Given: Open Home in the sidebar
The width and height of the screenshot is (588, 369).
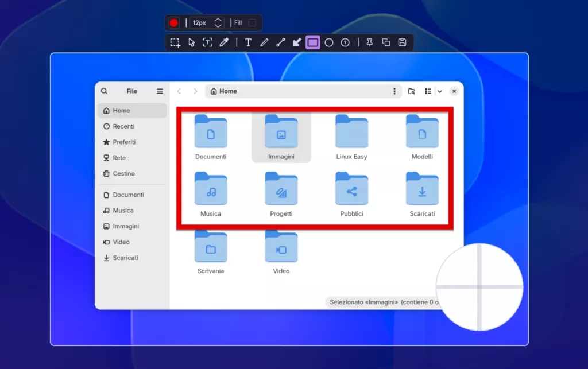Looking at the screenshot, I should [x=132, y=111].
